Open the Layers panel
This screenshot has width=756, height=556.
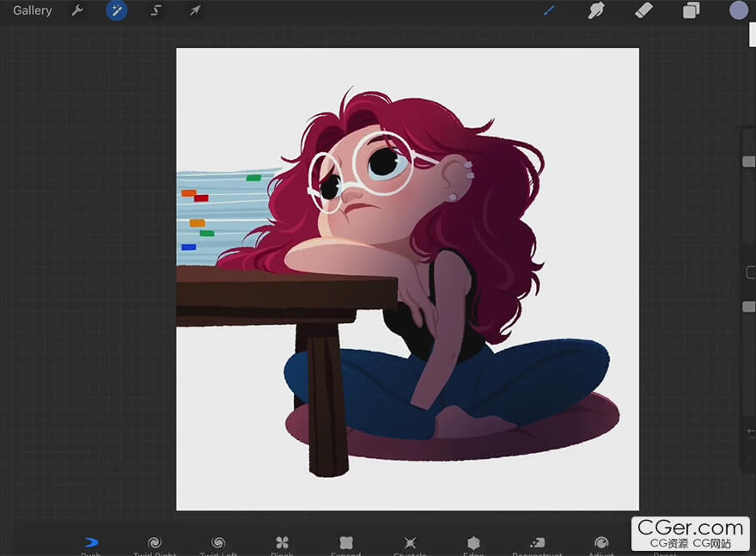pos(691,10)
